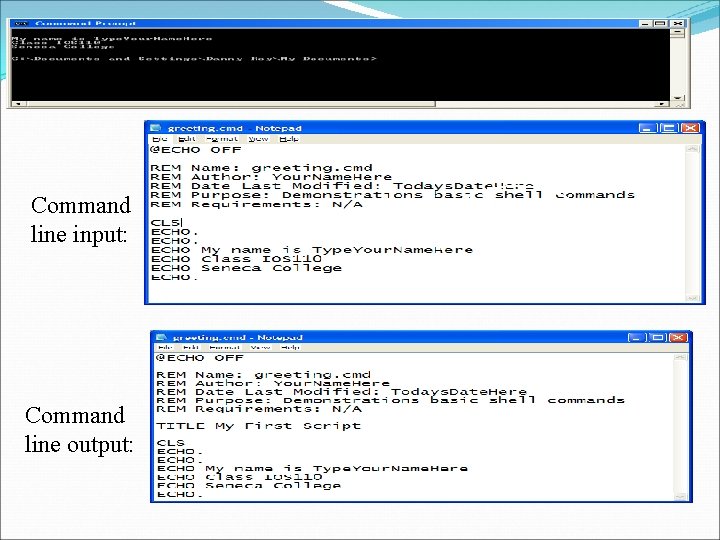720x540 pixels.
Task: Click scrollbar down arrow in 'Command line output' Notepad
Action: point(681,496)
